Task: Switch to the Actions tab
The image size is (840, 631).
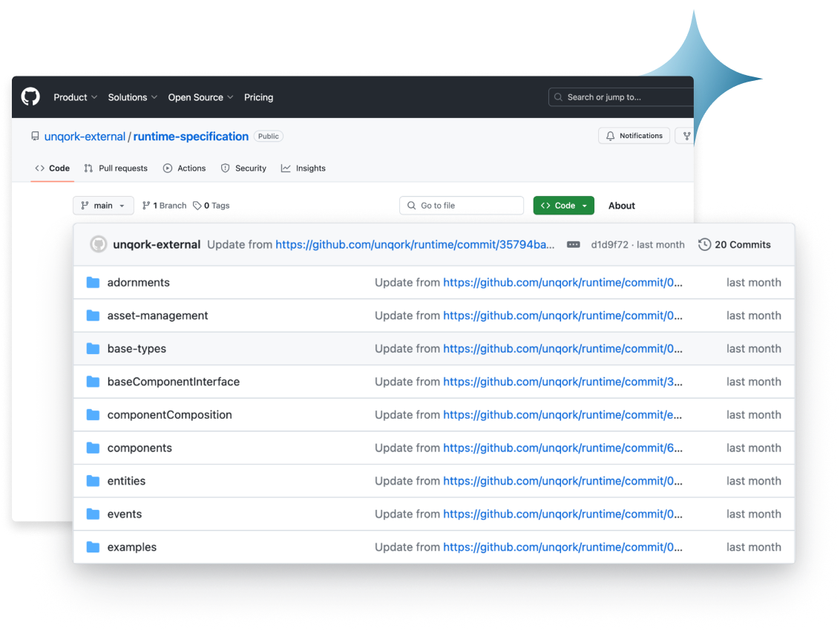Action: (x=184, y=169)
